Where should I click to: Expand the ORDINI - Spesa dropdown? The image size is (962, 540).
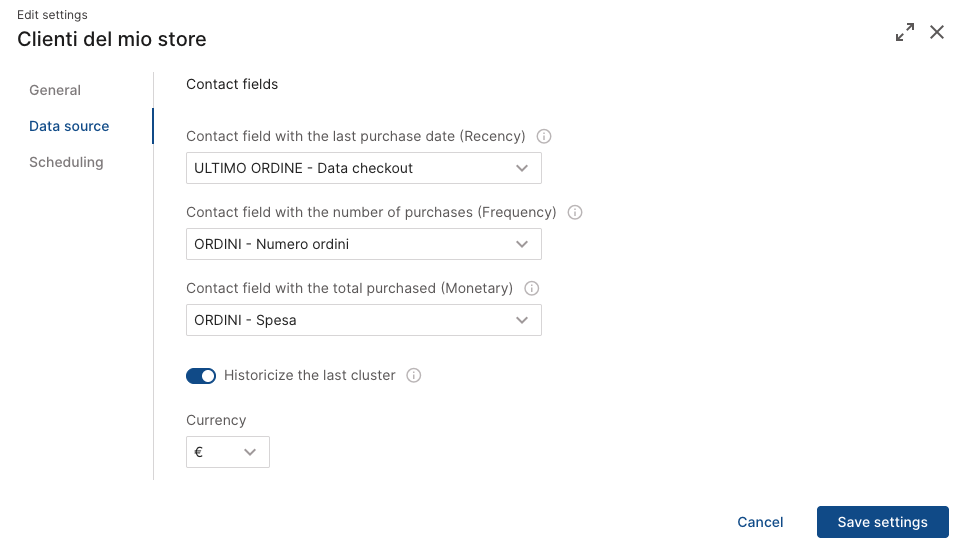(x=363, y=320)
